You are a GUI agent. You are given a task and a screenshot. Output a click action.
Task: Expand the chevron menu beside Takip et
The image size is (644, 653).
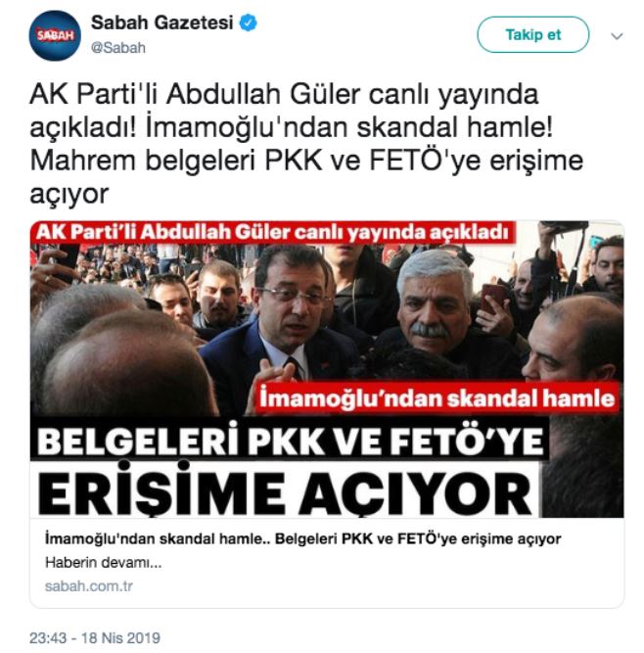tap(617, 36)
